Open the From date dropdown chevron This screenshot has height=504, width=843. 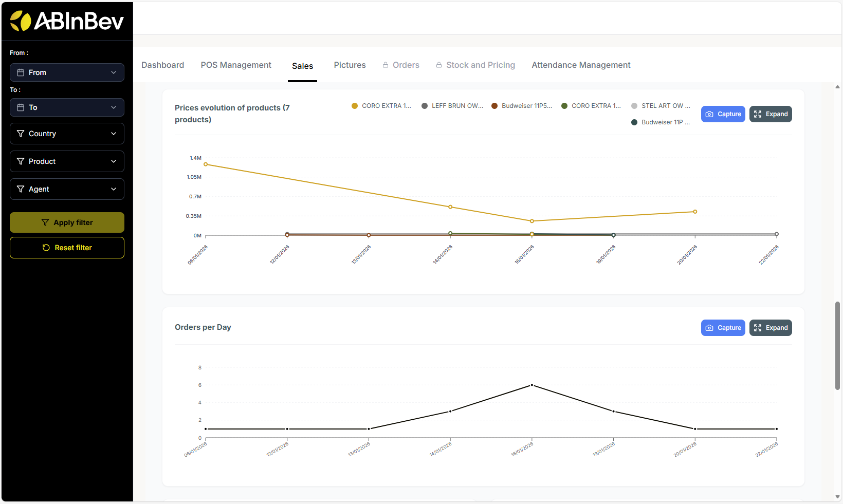pyautogui.click(x=114, y=72)
